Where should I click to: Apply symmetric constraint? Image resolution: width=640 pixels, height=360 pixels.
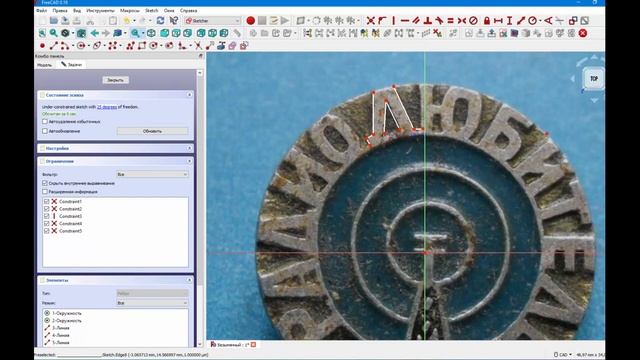462,20
